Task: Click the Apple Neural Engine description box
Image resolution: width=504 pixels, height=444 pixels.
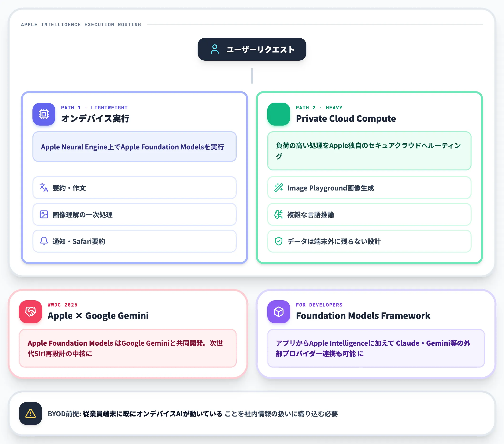Action: pos(134,147)
